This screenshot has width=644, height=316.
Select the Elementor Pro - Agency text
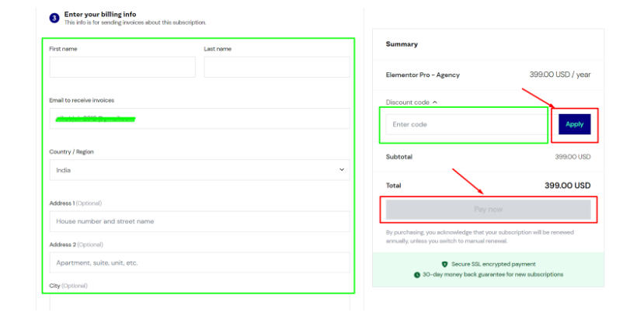coord(423,75)
